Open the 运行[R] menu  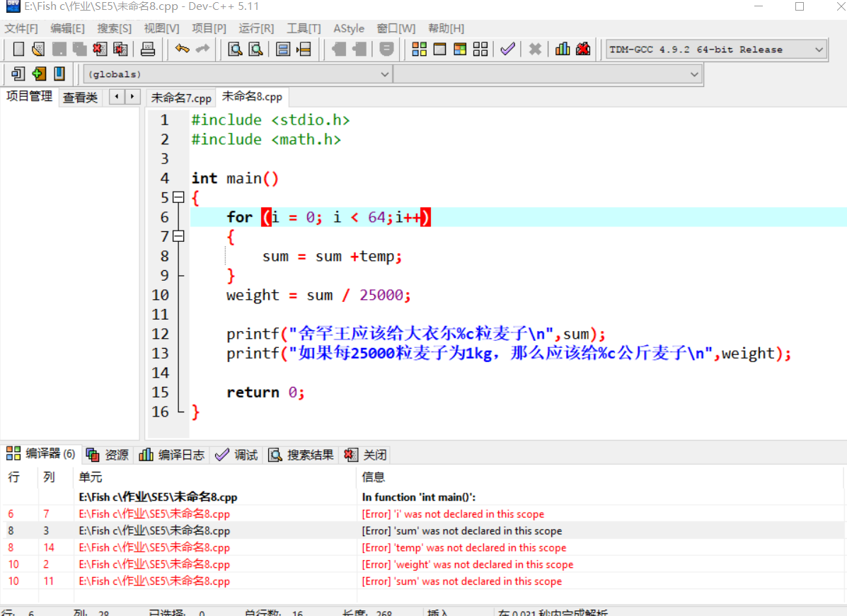256,28
